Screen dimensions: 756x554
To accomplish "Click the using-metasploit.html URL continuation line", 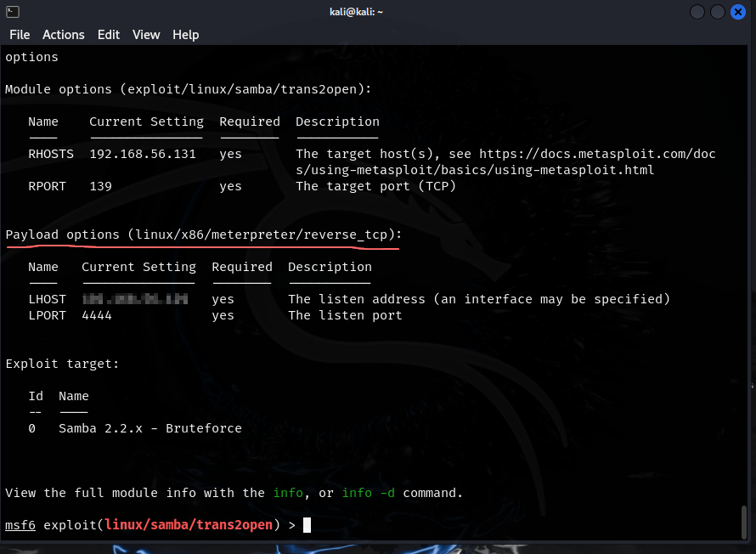I will (475, 170).
